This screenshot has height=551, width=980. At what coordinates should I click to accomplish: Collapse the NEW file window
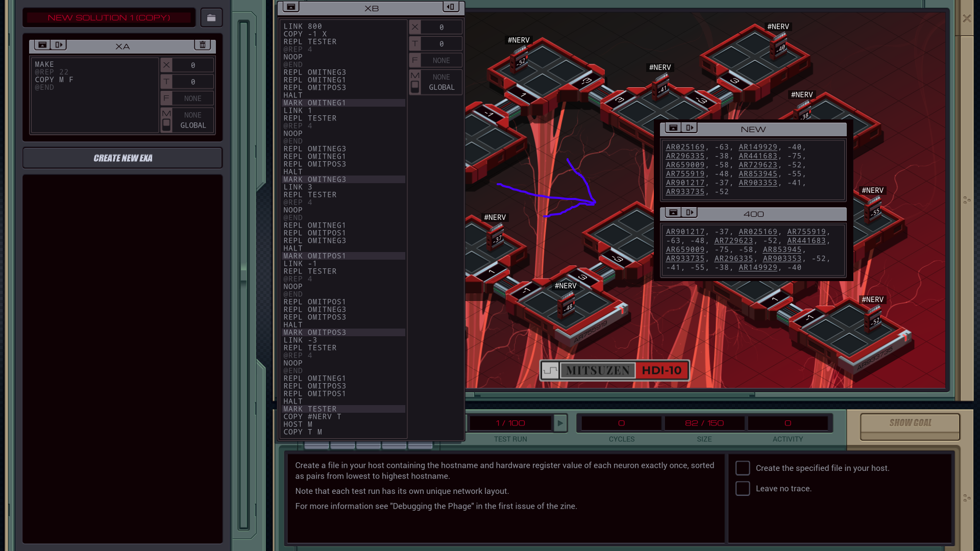673,128
